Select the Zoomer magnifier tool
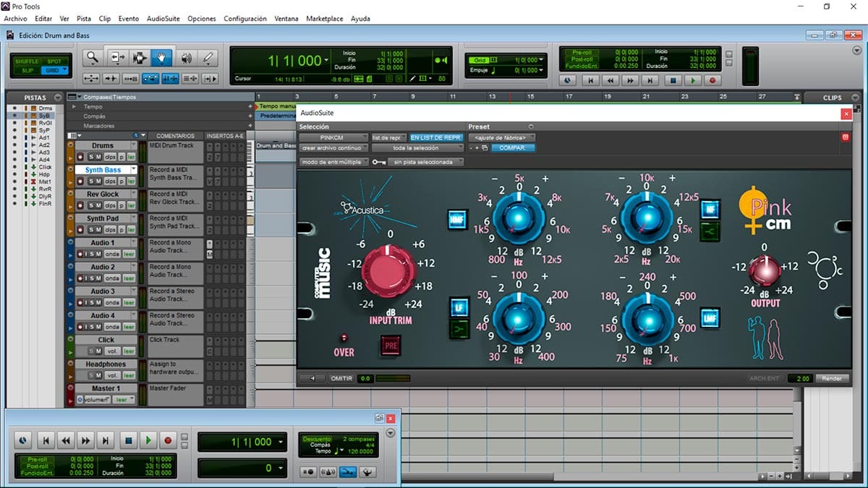868x488 pixels. [93, 58]
